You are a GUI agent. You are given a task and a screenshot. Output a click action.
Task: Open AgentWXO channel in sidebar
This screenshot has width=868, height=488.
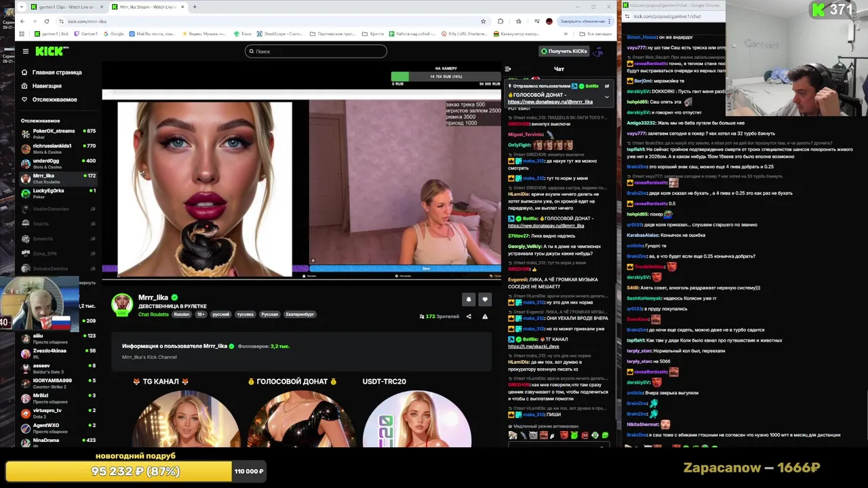click(x=58, y=428)
